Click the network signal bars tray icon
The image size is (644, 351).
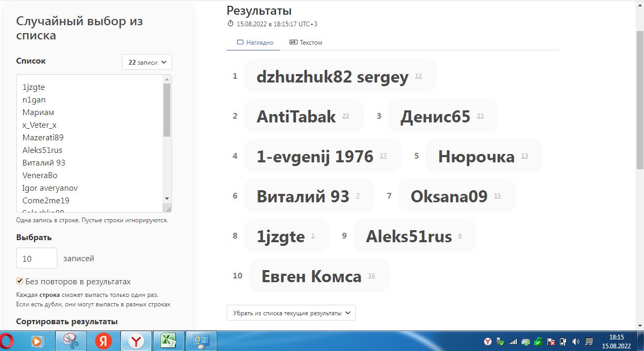click(513, 342)
